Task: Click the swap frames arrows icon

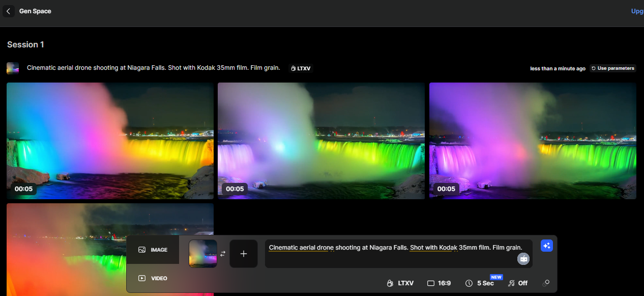Action: click(223, 254)
